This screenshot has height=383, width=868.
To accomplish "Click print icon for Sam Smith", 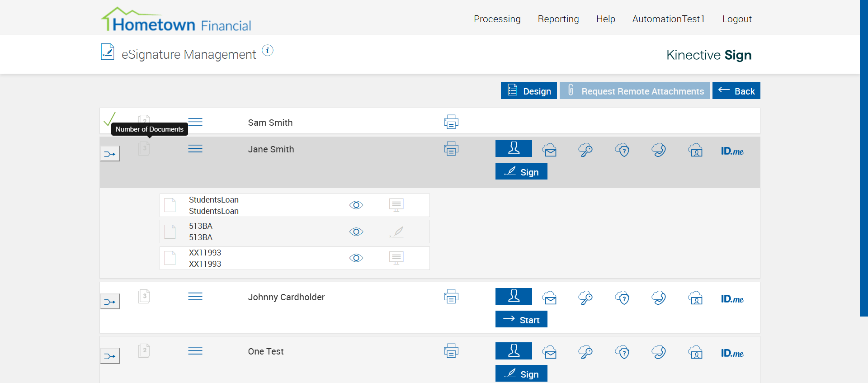I will [451, 122].
